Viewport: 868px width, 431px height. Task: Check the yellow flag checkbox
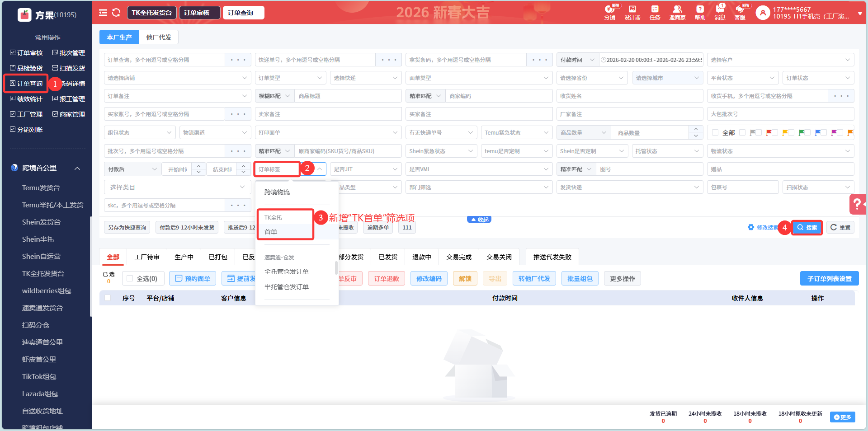pyautogui.click(x=775, y=132)
